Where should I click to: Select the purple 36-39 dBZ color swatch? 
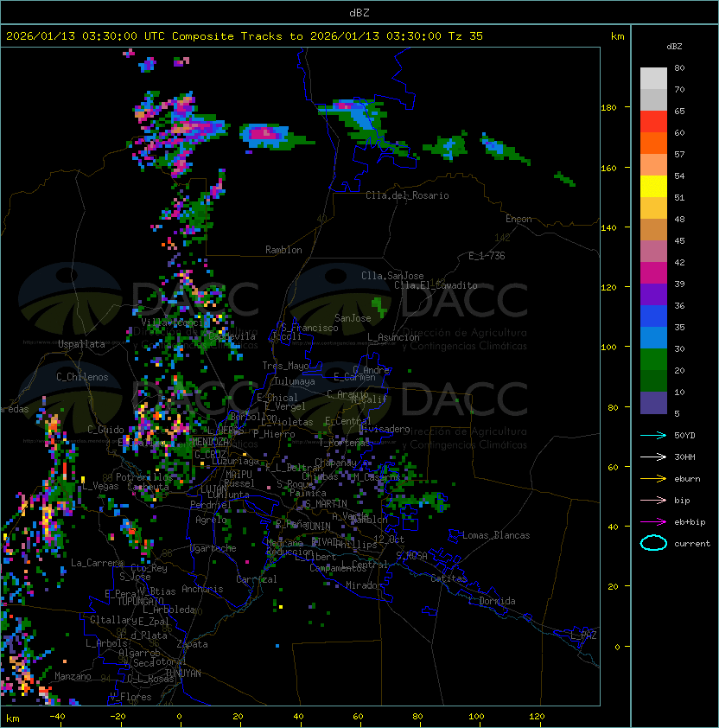(x=653, y=295)
